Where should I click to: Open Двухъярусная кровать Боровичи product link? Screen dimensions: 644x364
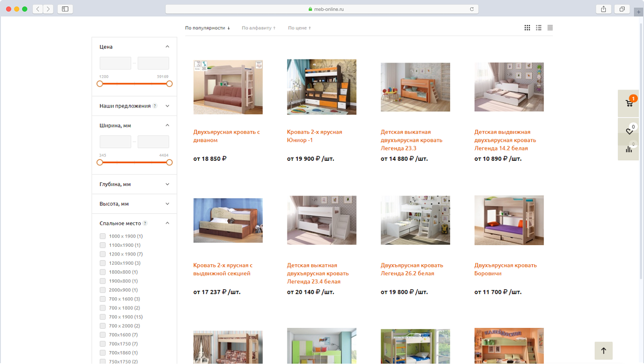point(505,269)
